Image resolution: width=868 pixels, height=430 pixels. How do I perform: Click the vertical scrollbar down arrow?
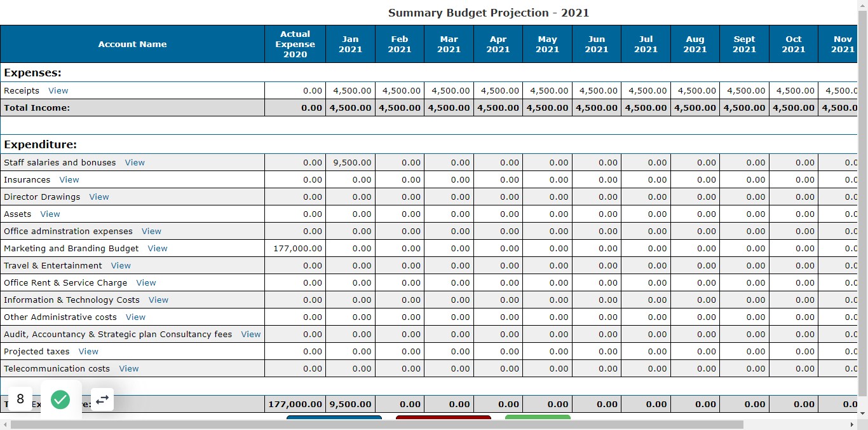point(862,413)
